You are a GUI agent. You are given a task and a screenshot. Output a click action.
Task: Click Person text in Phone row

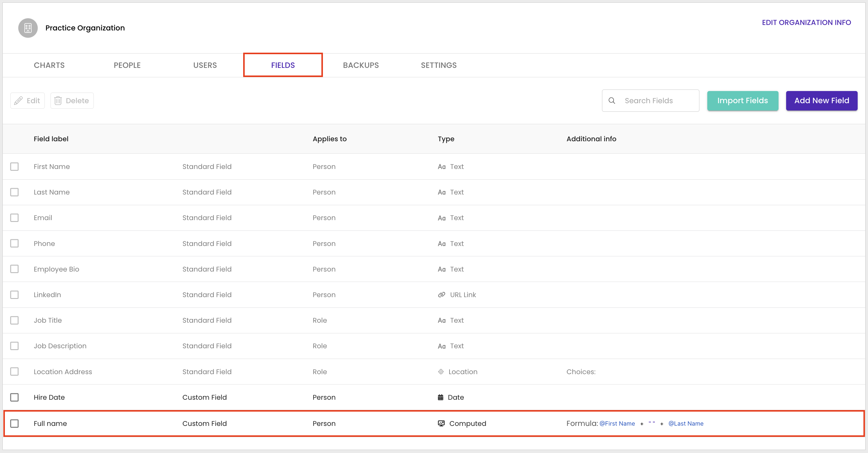324,243
